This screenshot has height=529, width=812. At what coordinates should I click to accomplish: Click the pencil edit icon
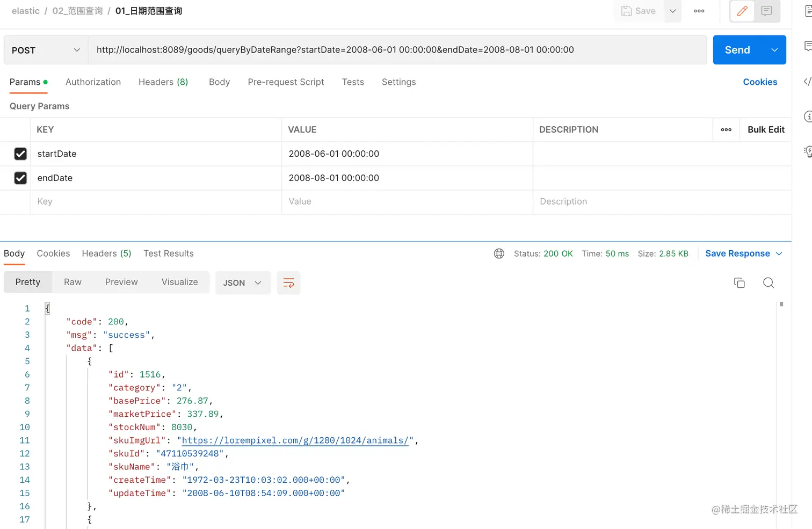[x=742, y=11]
